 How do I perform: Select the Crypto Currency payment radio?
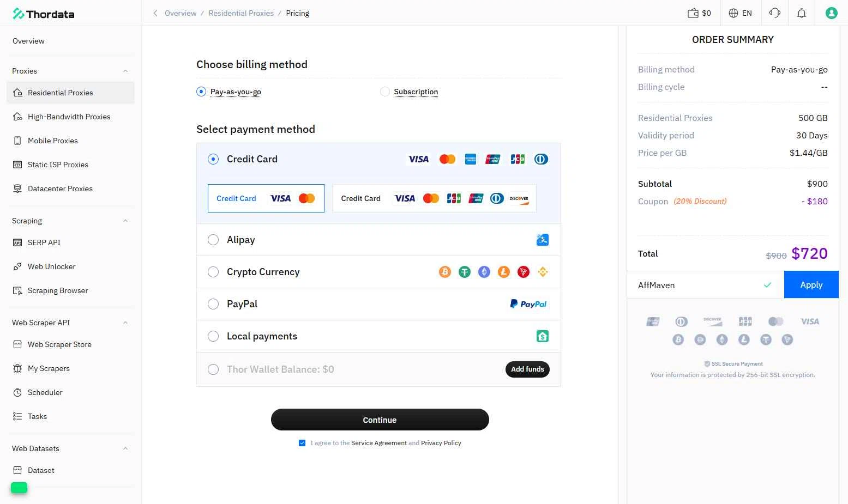click(213, 272)
